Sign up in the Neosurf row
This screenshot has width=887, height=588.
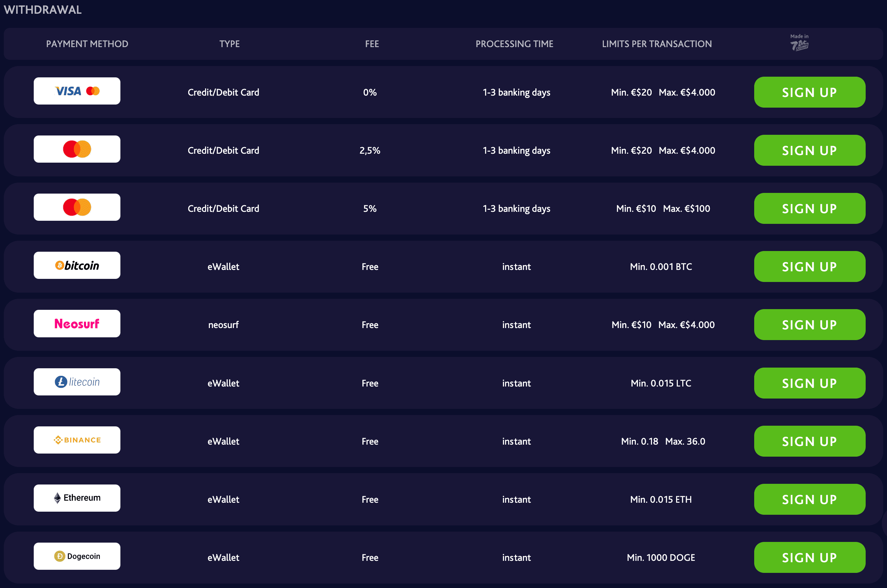810,325
